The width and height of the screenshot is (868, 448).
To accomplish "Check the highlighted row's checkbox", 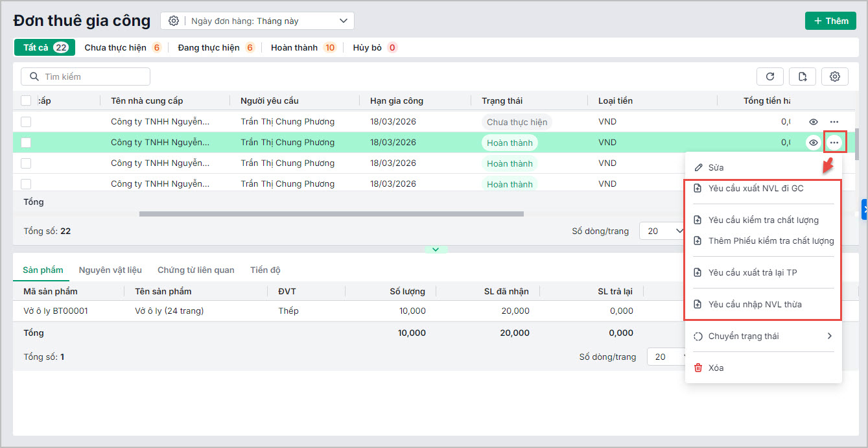I will pos(26,143).
